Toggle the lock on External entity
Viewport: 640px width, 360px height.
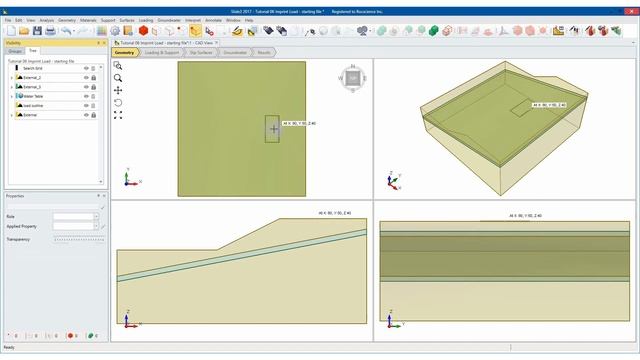(93, 115)
